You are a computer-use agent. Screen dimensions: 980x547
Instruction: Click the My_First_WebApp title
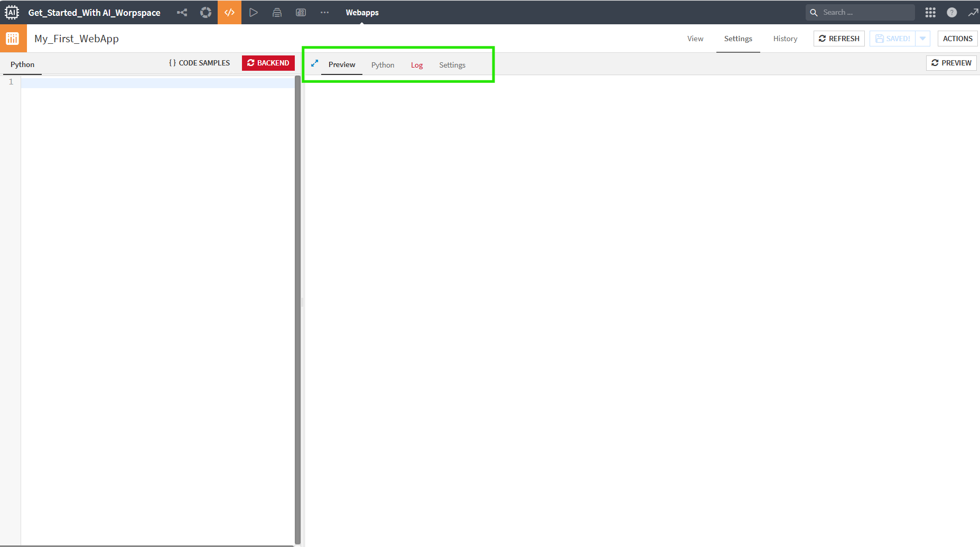[77, 39]
